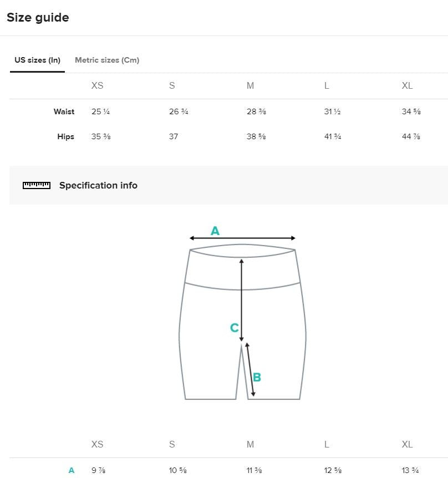
Task: Click the M waist value 28 ⅜
Action: click(256, 111)
